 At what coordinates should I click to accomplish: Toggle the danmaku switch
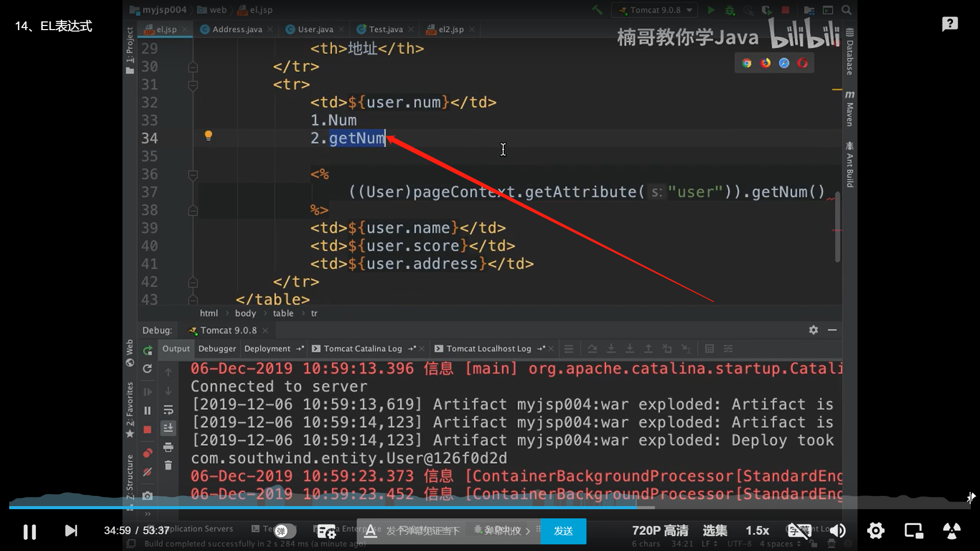[285, 531]
